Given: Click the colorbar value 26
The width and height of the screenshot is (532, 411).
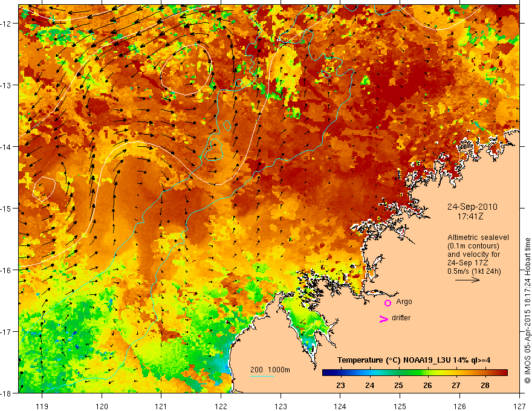Looking at the screenshot, I should point(427,385).
